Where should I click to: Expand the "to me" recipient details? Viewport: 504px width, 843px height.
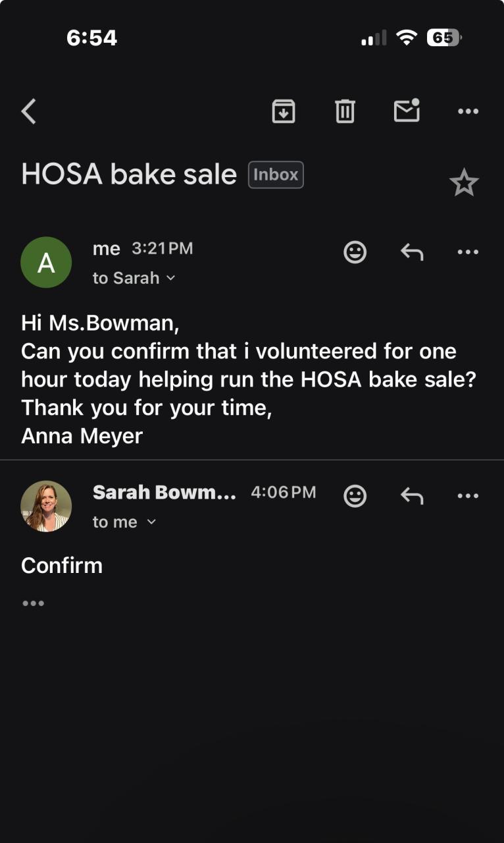(124, 522)
